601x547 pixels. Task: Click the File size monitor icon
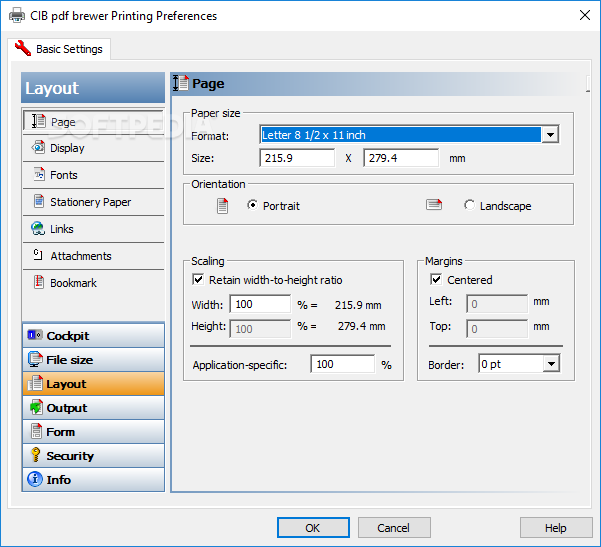tap(35, 359)
